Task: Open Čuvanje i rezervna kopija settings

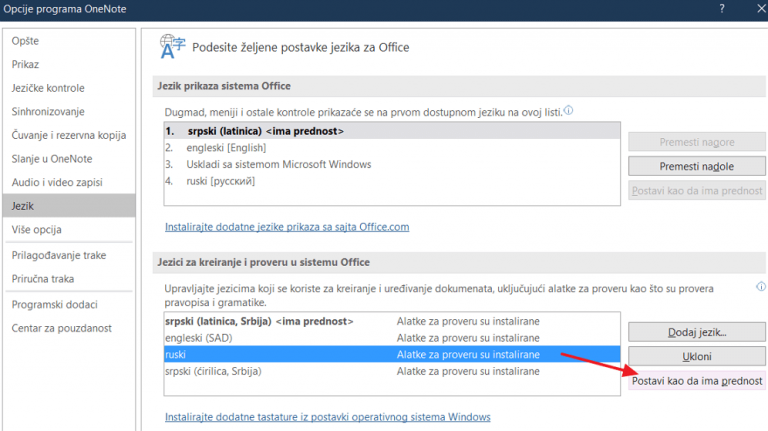Action: (69, 135)
